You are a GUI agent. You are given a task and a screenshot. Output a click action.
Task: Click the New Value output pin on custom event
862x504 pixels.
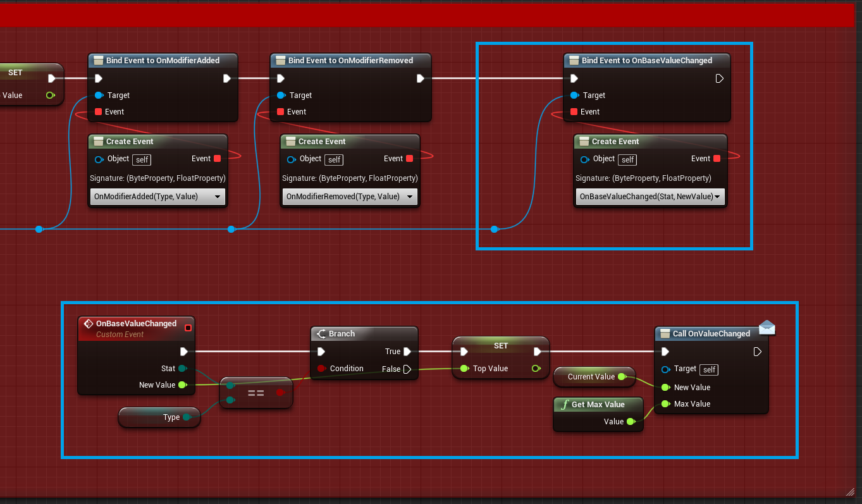click(182, 384)
